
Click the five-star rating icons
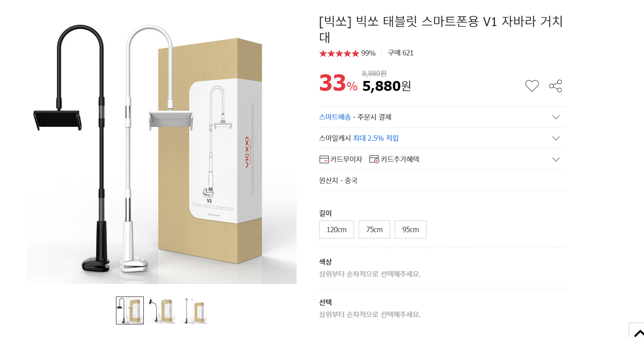[339, 53]
